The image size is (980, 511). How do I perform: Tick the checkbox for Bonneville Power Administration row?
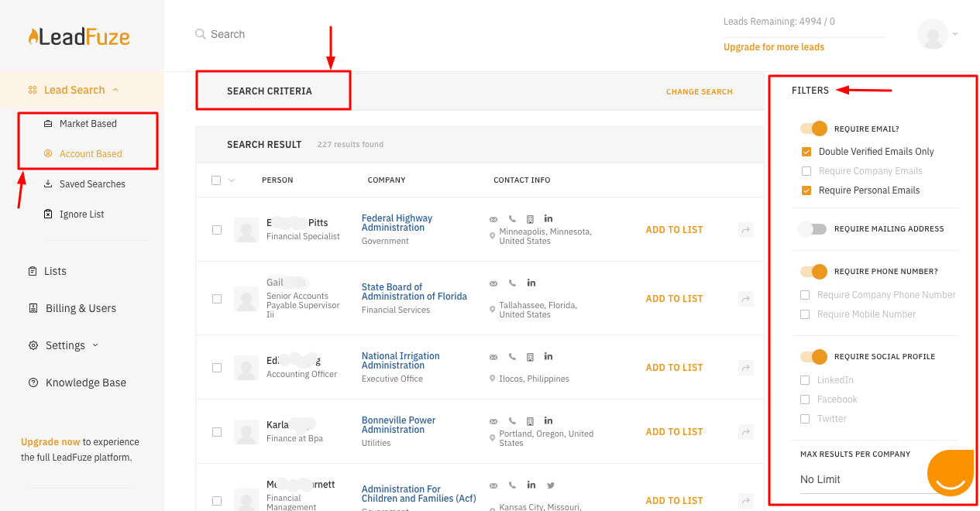coord(217,432)
